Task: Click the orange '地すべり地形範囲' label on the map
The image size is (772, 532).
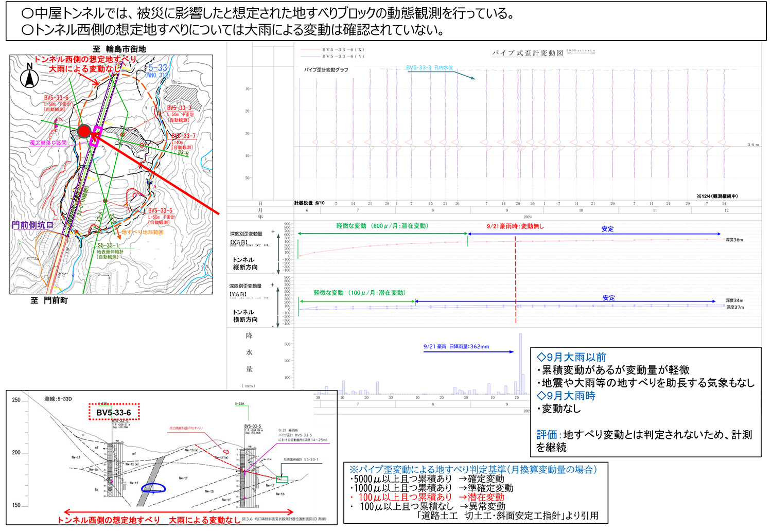Action: [x=143, y=232]
